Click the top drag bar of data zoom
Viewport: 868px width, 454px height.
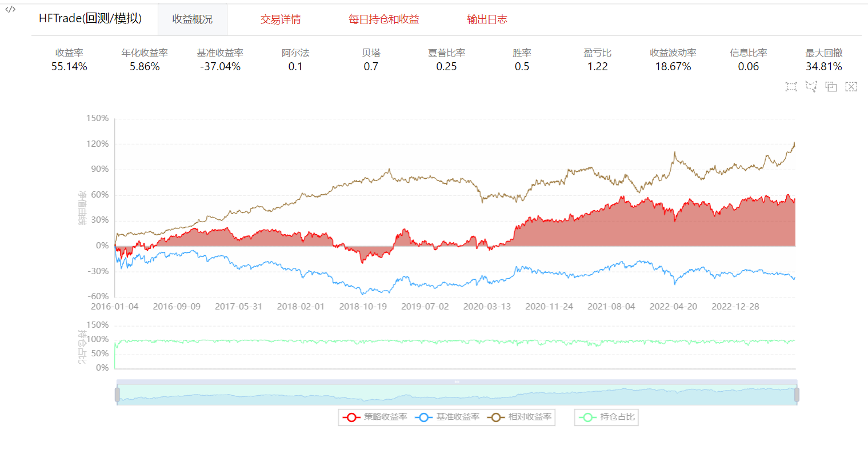pos(457,381)
